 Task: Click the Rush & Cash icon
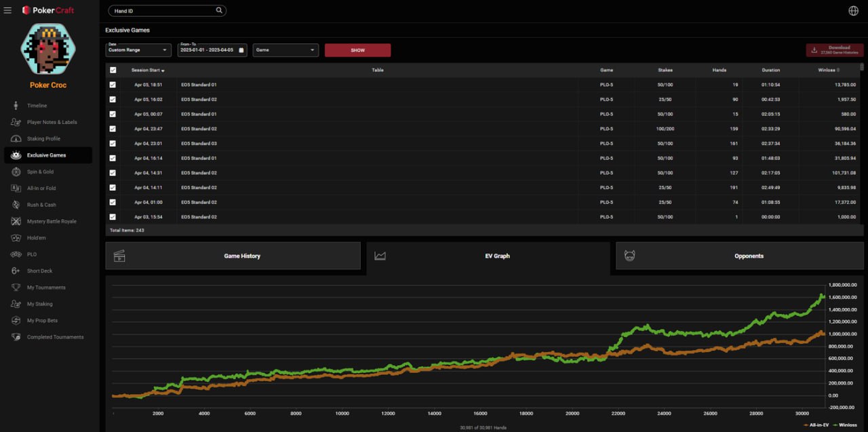(16, 205)
